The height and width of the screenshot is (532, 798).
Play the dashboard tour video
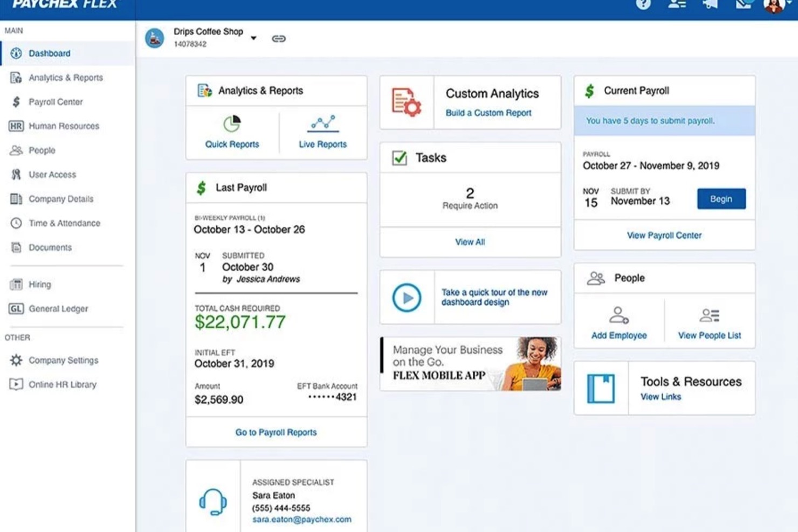tap(407, 297)
